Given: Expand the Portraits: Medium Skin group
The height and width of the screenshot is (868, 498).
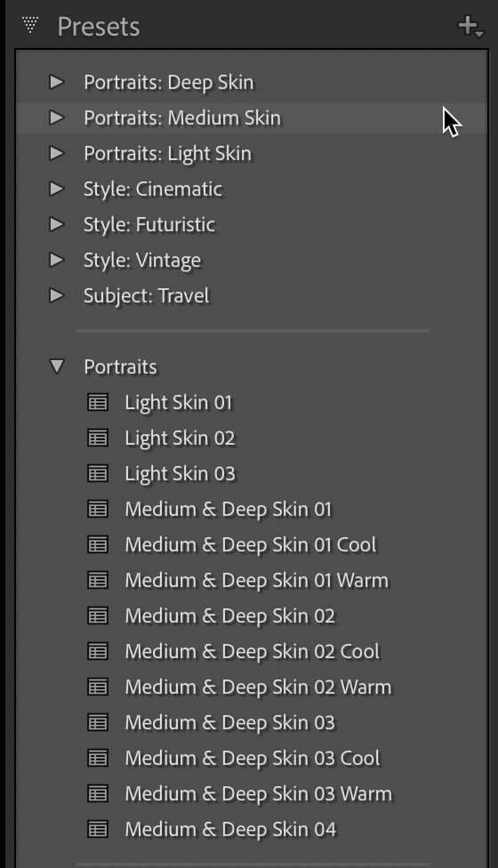Looking at the screenshot, I should [56, 117].
